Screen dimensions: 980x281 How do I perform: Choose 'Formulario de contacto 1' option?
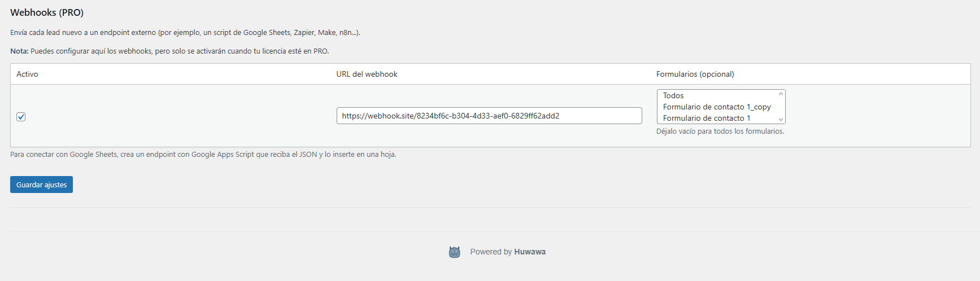coord(706,118)
